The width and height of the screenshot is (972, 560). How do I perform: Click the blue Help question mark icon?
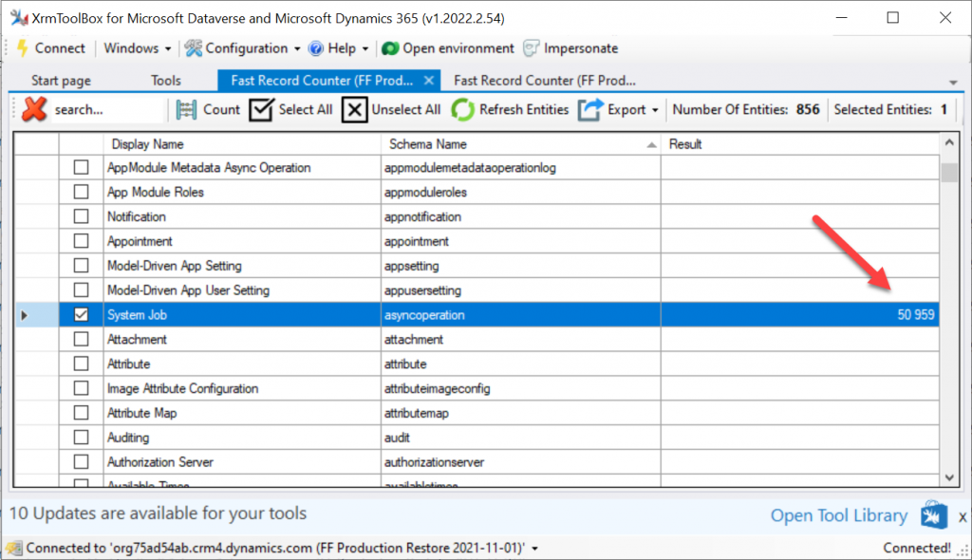316,48
